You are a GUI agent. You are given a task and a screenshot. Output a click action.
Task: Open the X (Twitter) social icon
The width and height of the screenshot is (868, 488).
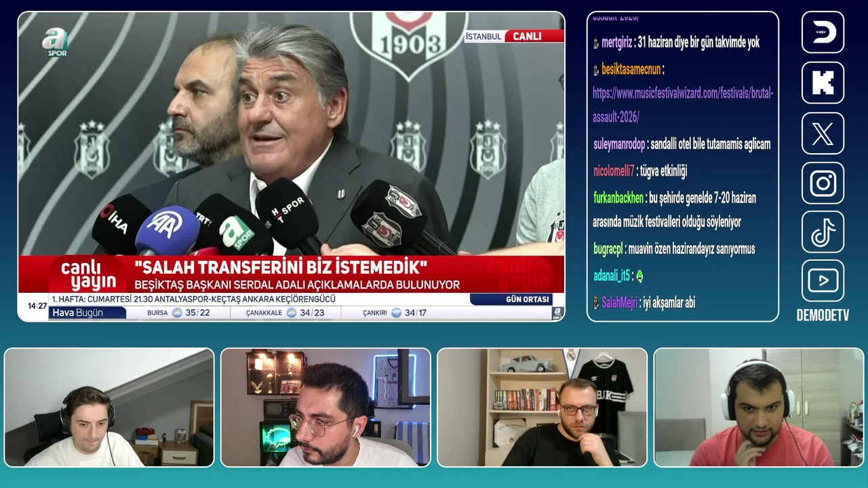coord(823,133)
